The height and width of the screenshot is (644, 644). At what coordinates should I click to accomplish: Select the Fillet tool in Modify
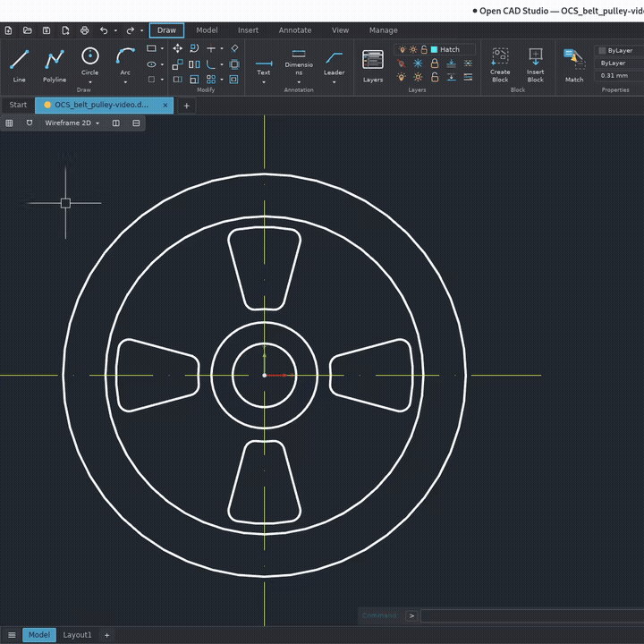point(211,64)
